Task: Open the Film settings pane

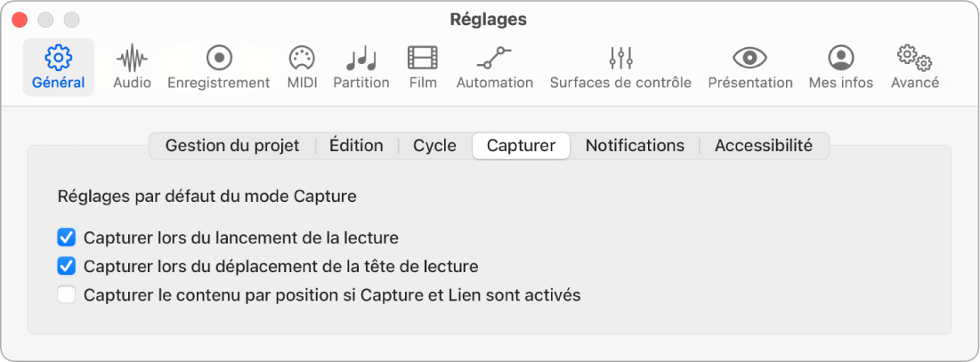Action: 423,59
